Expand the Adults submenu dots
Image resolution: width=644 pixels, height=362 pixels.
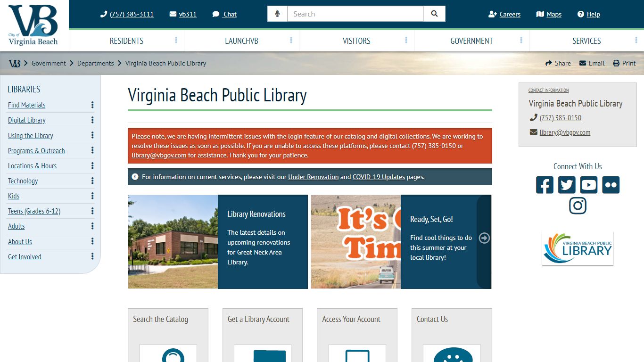click(x=92, y=226)
